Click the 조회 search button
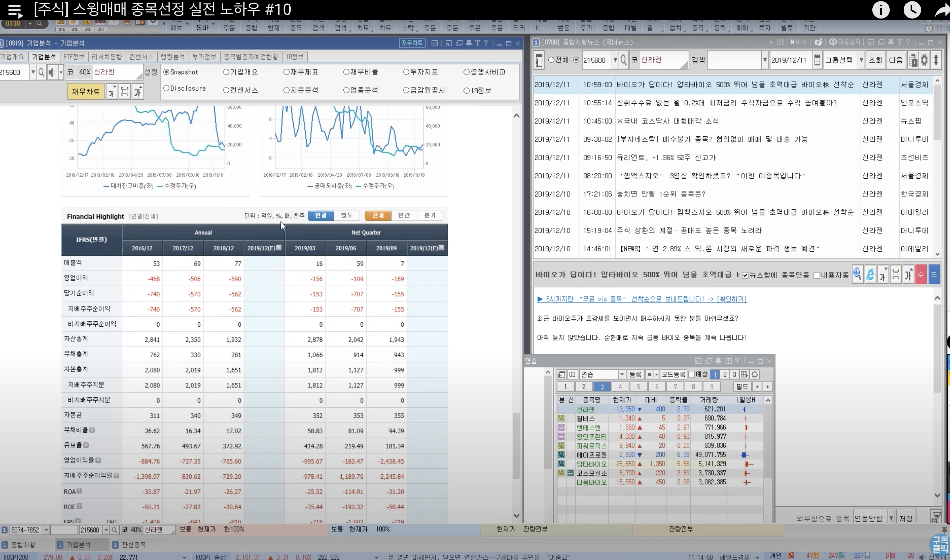The image size is (950, 560). 875,60
